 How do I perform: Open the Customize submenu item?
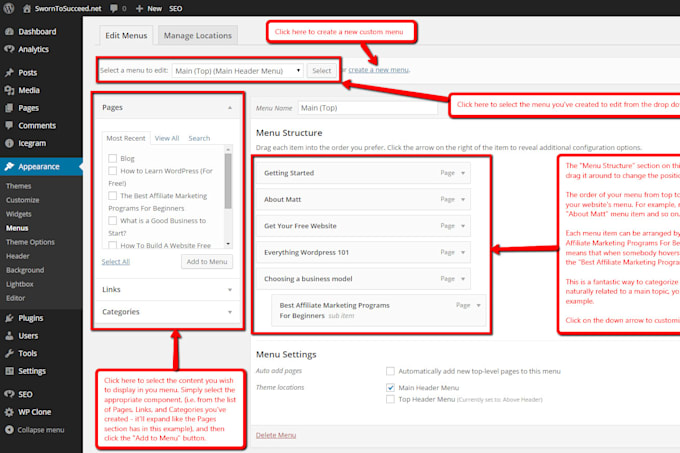tap(23, 200)
